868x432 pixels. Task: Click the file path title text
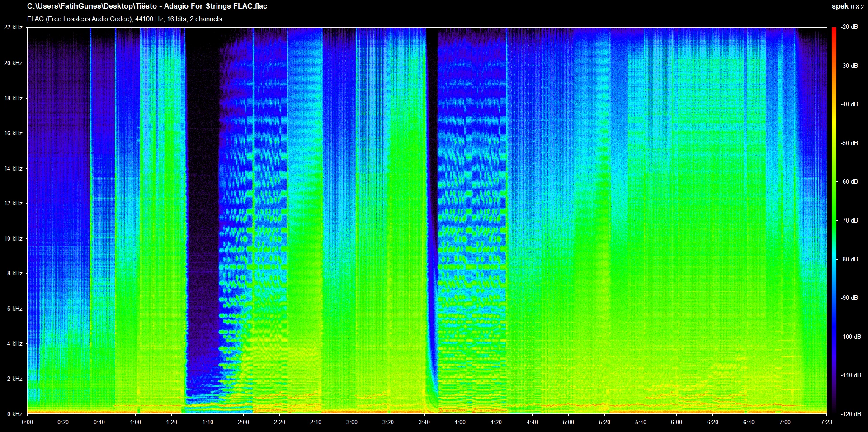(147, 6)
